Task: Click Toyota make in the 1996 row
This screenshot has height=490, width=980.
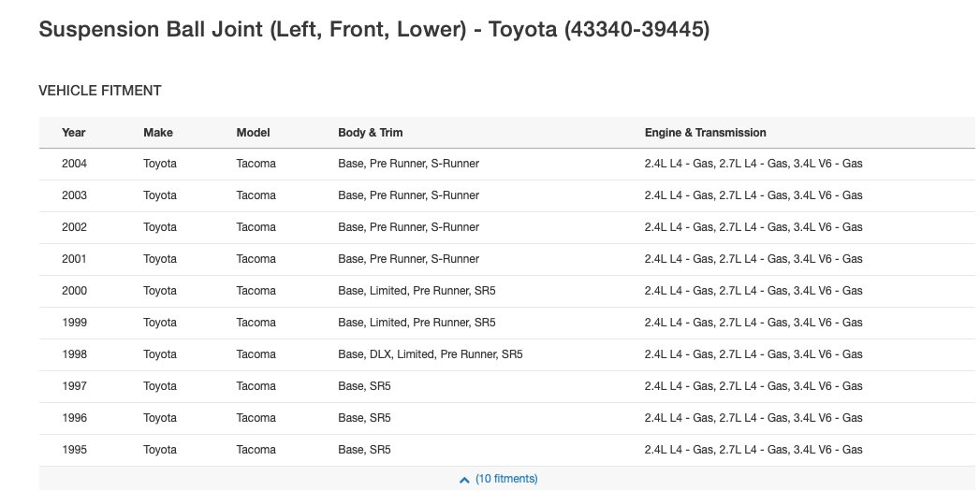Action: pyautogui.click(x=160, y=418)
